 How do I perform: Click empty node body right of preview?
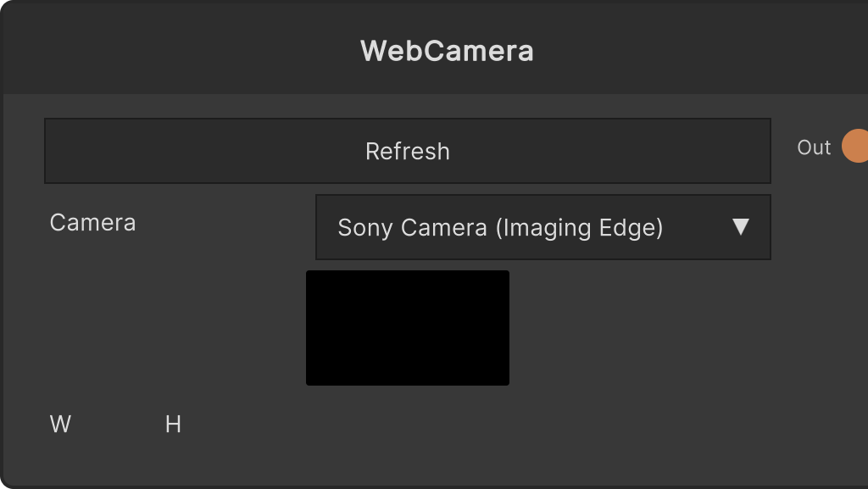pos(637,328)
